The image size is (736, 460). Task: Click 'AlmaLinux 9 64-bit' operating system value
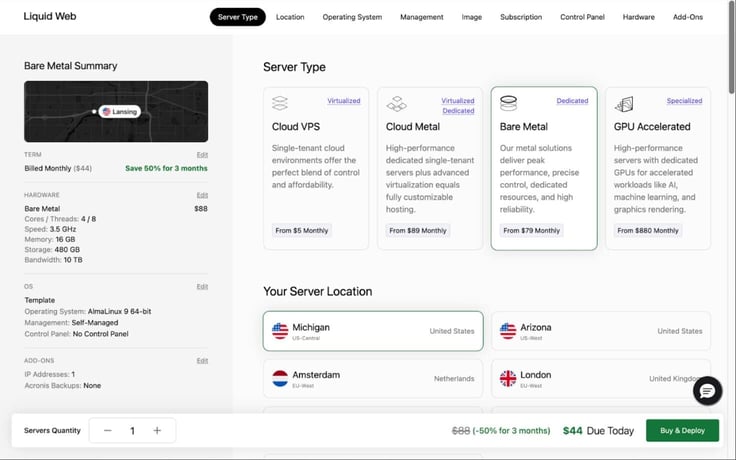[119, 312]
